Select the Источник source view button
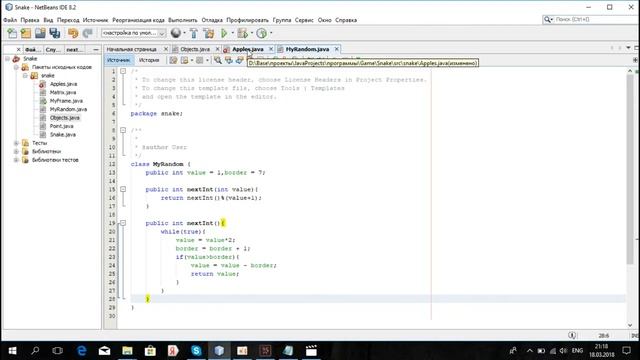 [118, 60]
